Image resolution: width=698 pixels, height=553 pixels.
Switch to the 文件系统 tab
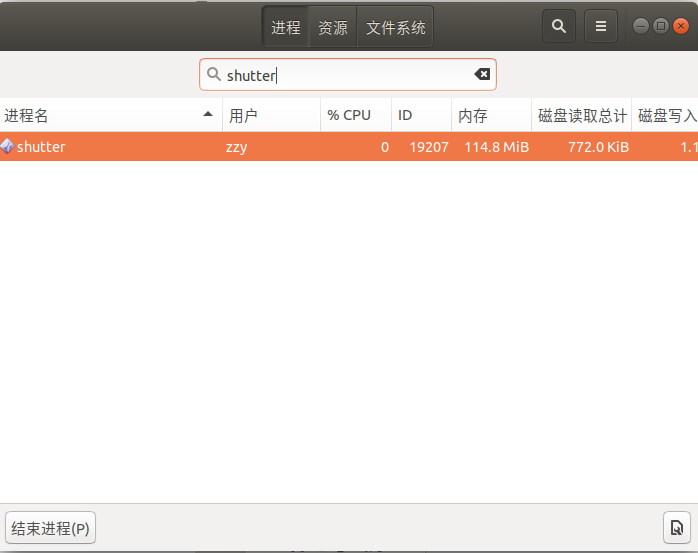[x=395, y=27]
